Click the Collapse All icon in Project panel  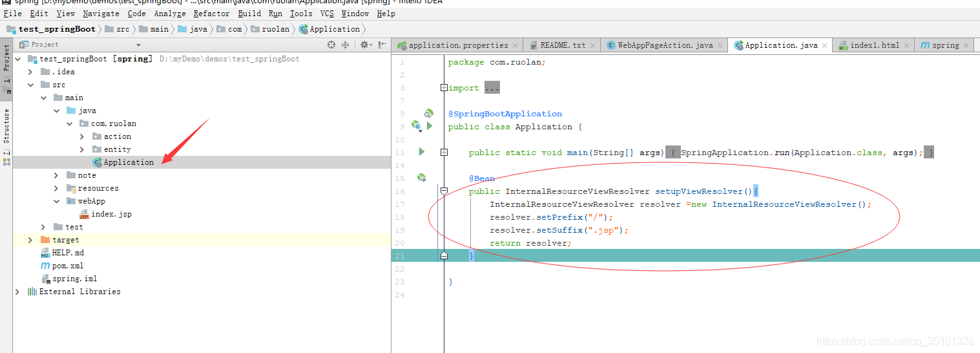[345, 45]
